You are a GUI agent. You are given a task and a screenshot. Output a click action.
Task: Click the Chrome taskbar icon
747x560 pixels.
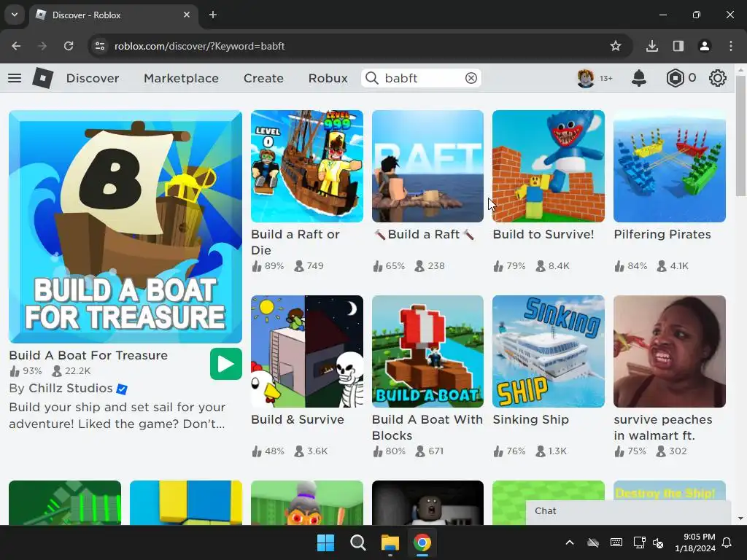coord(422,542)
